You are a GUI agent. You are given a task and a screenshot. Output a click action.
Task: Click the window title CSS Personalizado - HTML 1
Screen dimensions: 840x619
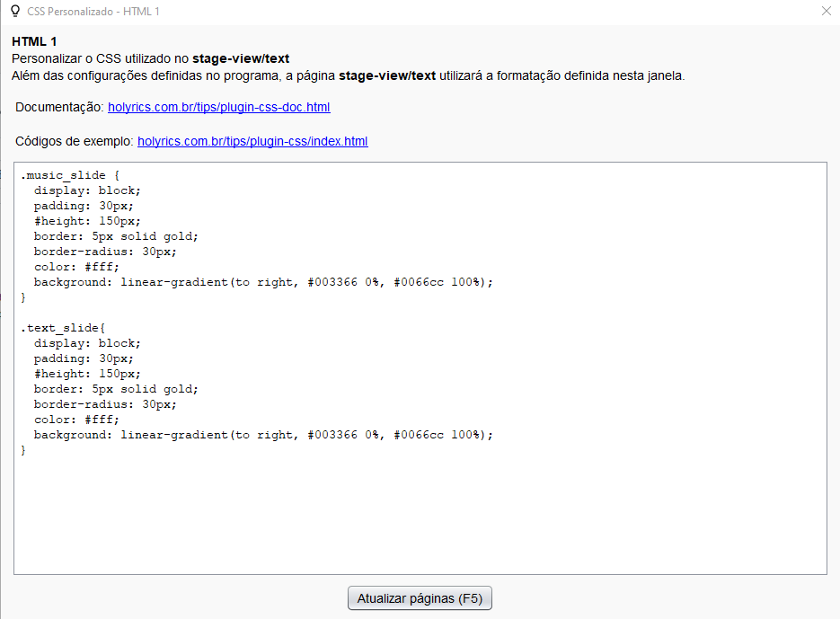click(x=93, y=12)
